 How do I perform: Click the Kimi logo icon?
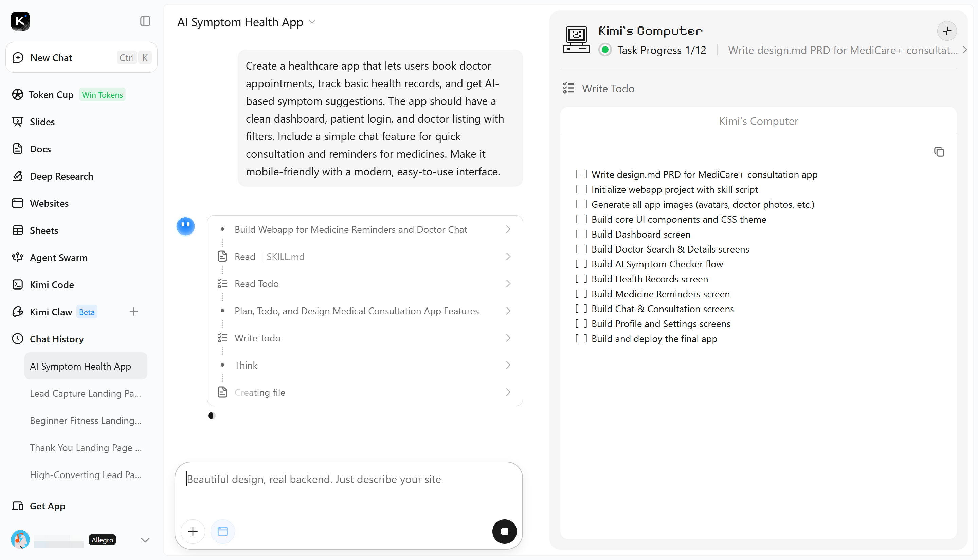click(x=20, y=21)
